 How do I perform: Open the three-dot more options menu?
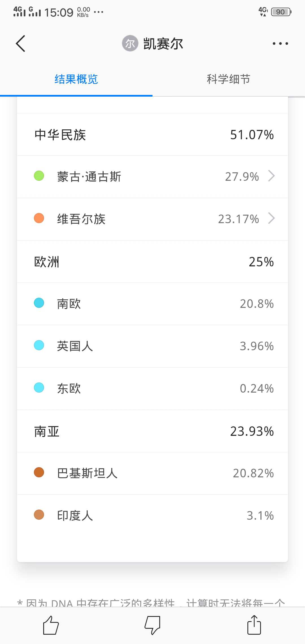coord(280,43)
